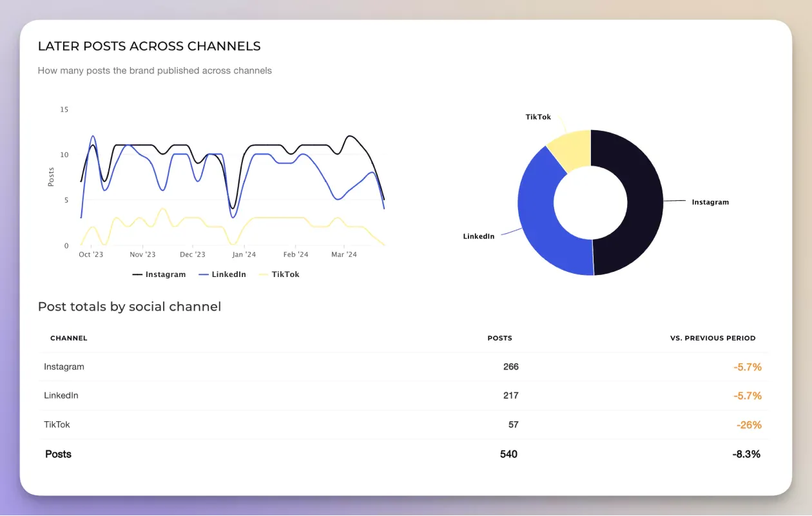Click the LinkedIn label beside donut chart
The image size is (812, 516).
click(479, 236)
